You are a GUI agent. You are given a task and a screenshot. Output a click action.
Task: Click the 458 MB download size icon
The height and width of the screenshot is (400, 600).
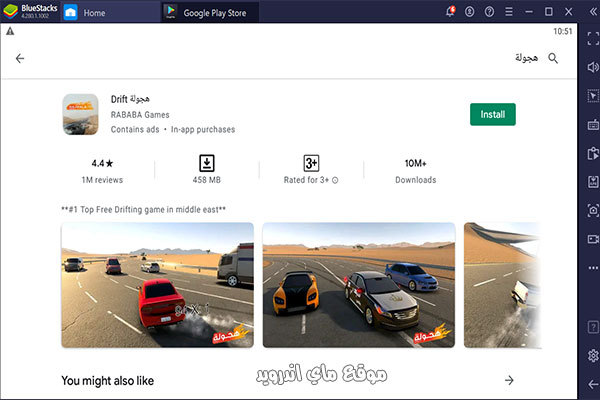pos(207,163)
